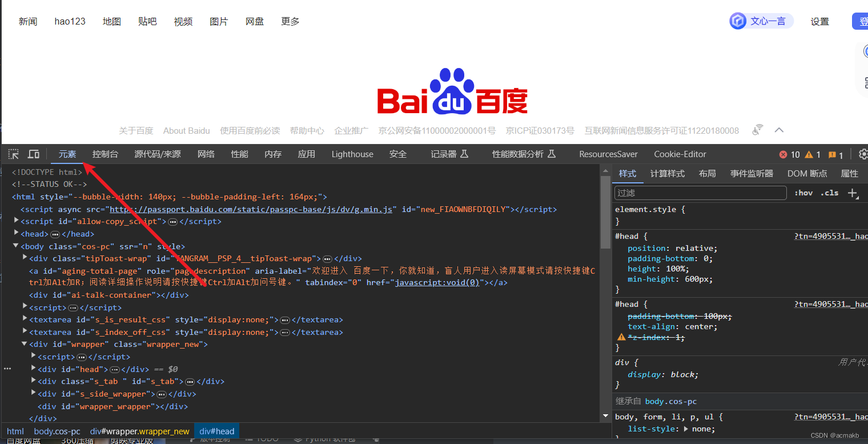Expand the s_tab div node
868x444 pixels.
pos(34,381)
